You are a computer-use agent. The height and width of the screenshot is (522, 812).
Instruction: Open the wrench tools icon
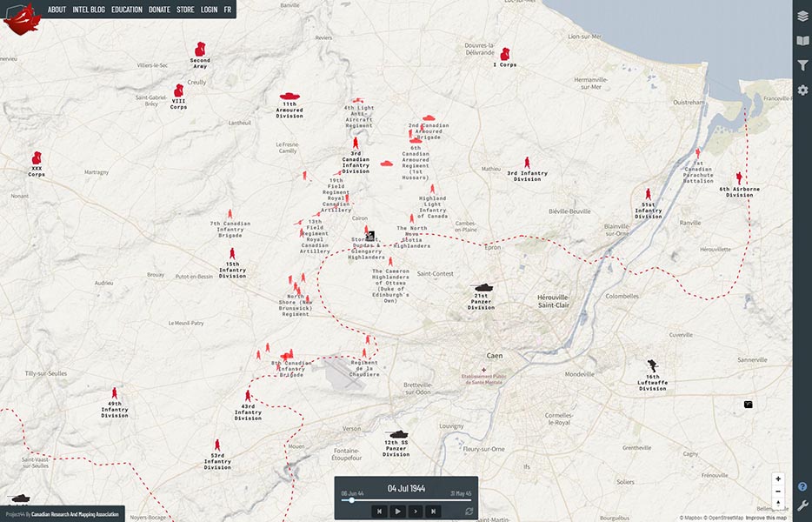coord(802,505)
